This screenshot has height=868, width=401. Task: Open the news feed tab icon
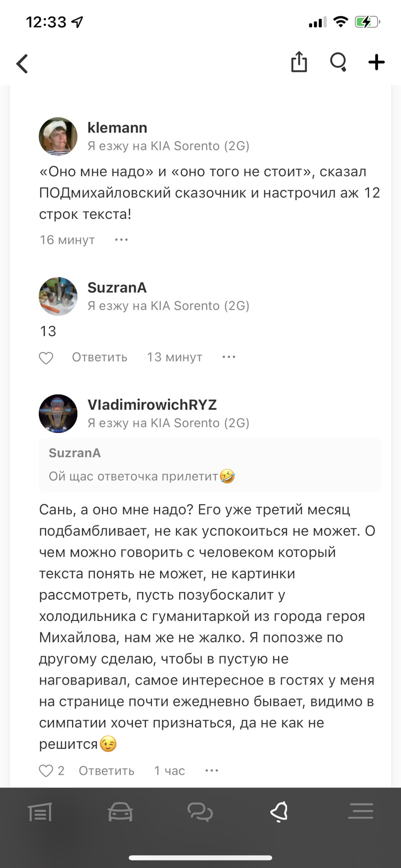(40, 812)
